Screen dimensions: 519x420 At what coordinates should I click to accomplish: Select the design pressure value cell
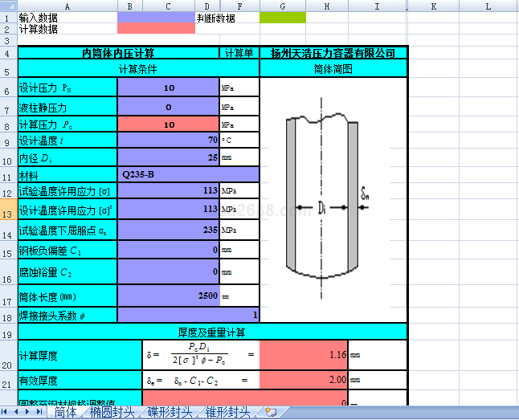(x=168, y=88)
